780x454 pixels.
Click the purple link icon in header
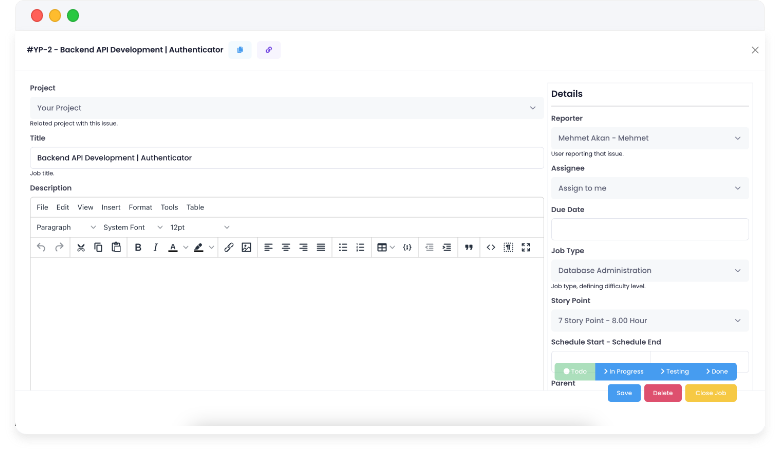(x=269, y=49)
